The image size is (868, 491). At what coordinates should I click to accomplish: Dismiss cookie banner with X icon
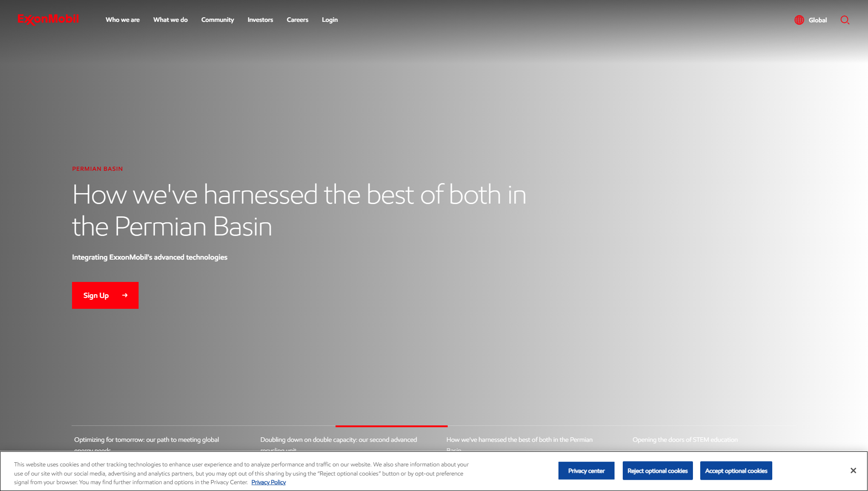(x=853, y=471)
